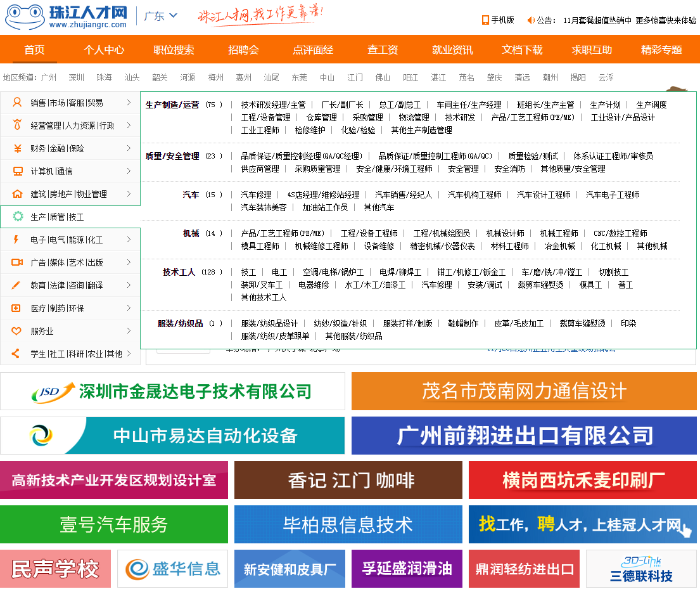The width and height of the screenshot is (700, 589).
Task: Expand the 计算机|通信 category arrow
Action: click(x=129, y=171)
